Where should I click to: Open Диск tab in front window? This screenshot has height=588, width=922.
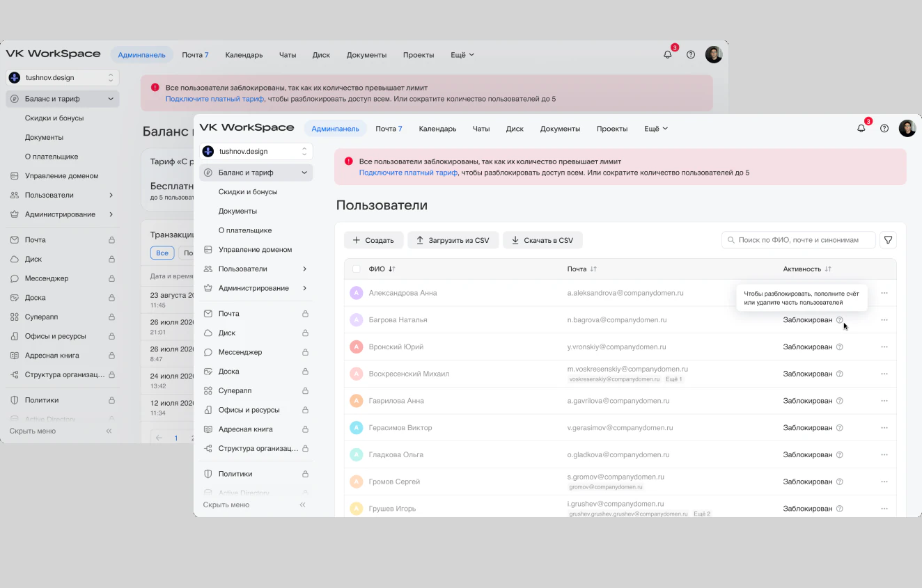(x=515, y=129)
